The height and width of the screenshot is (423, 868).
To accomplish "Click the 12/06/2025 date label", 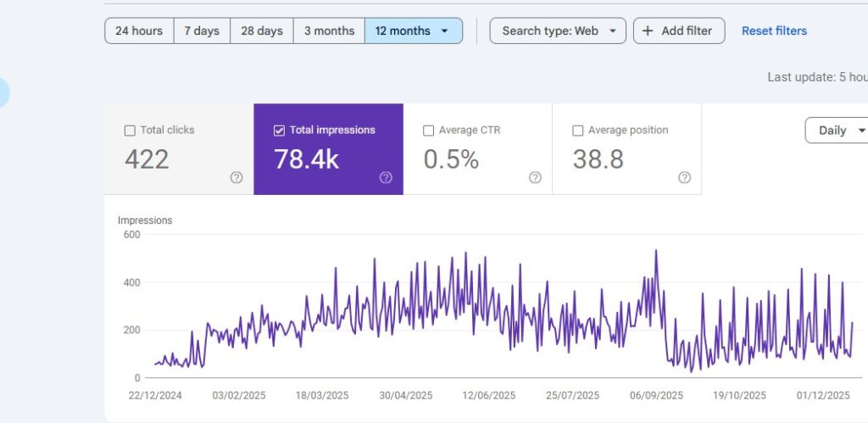I will pyautogui.click(x=489, y=396).
